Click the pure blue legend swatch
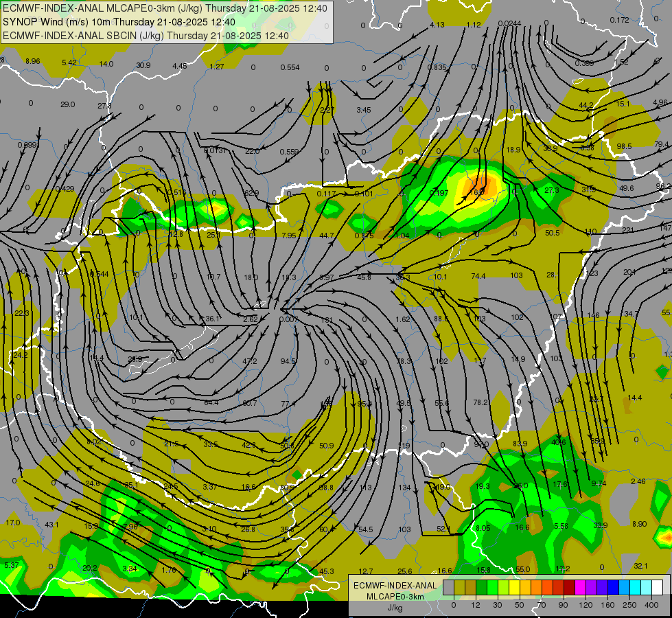672x618 pixels. click(614, 588)
